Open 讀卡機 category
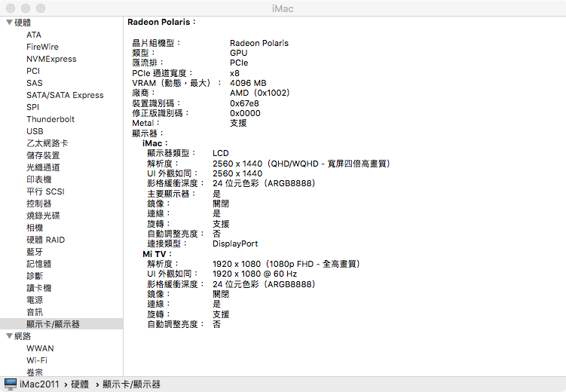 click(x=39, y=288)
